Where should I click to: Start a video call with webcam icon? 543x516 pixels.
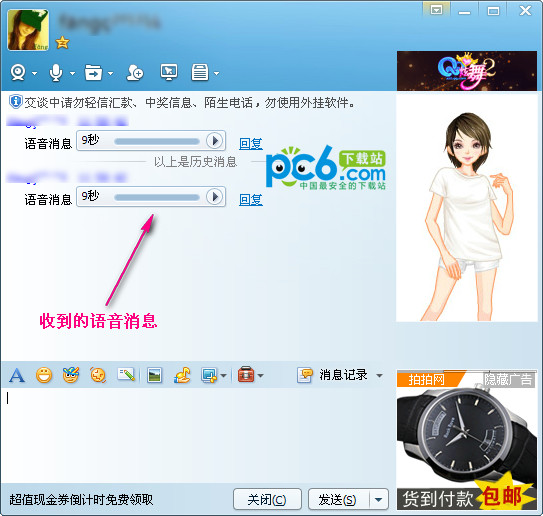[x=18, y=73]
